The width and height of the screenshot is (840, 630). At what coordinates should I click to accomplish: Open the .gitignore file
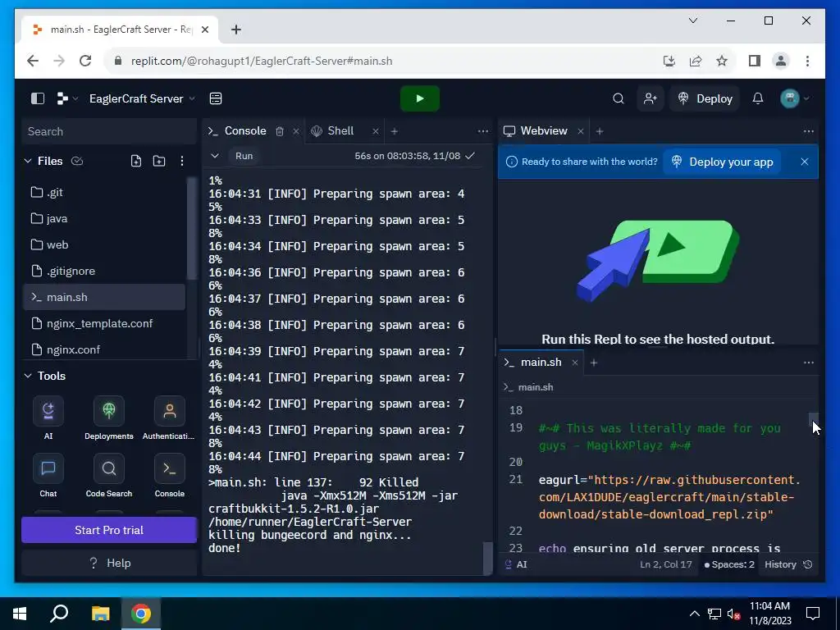[104, 271]
